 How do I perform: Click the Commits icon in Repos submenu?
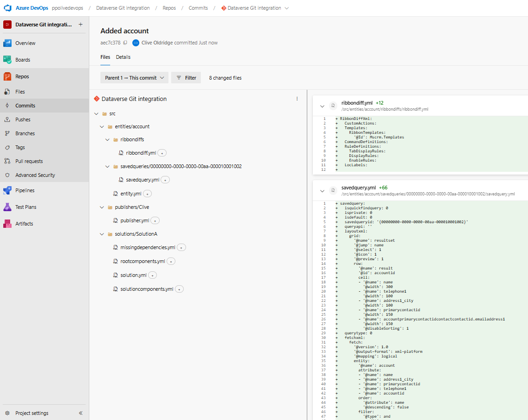coord(7,106)
